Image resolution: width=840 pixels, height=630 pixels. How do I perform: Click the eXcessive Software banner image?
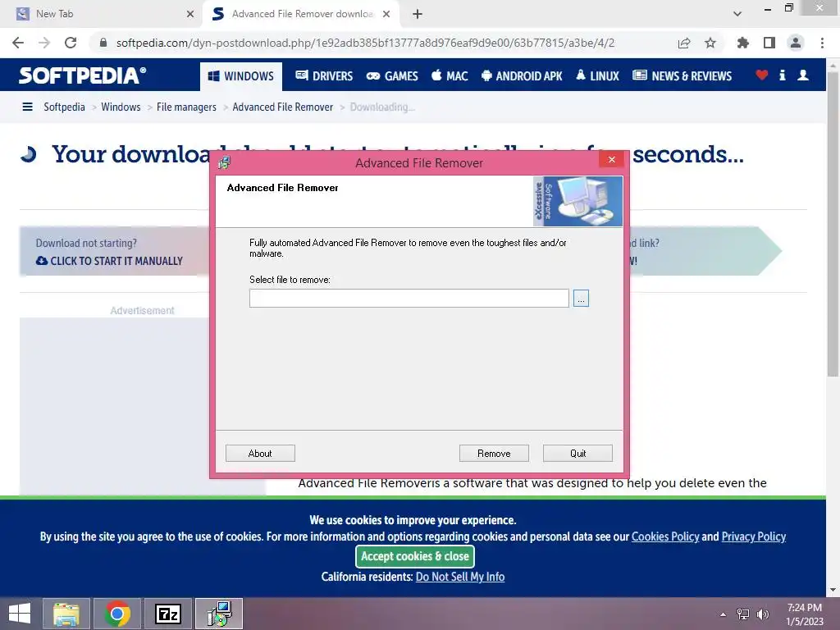click(x=577, y=202)
